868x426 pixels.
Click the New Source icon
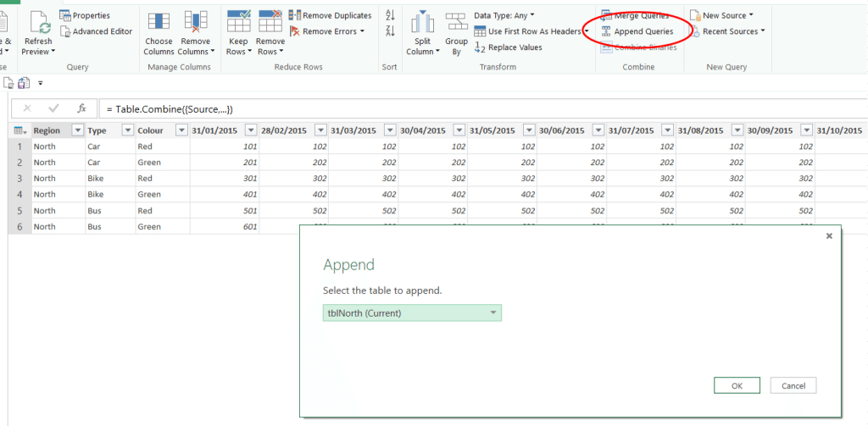(695, 15)
